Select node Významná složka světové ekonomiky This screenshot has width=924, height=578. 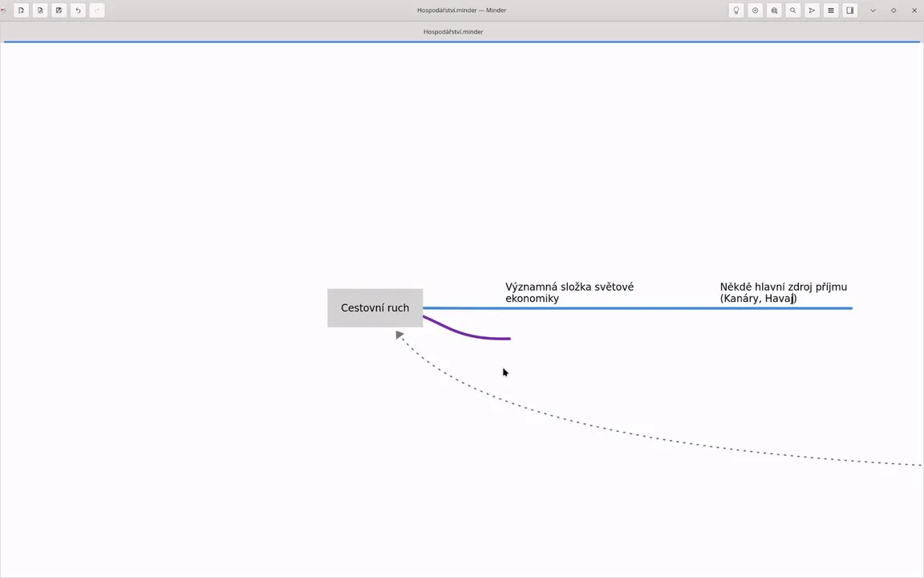(x=569, y=292)
